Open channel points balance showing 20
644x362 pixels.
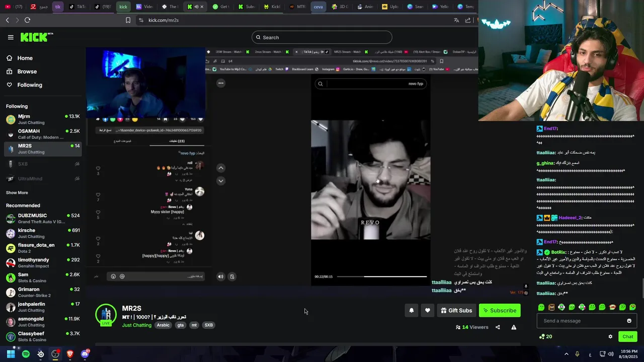click(545, 337)
